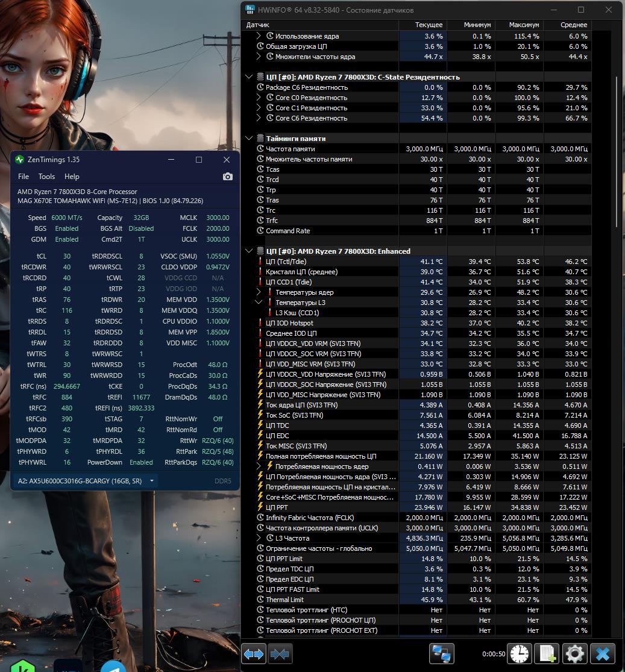Click the Минимум column header

(471, 25)
